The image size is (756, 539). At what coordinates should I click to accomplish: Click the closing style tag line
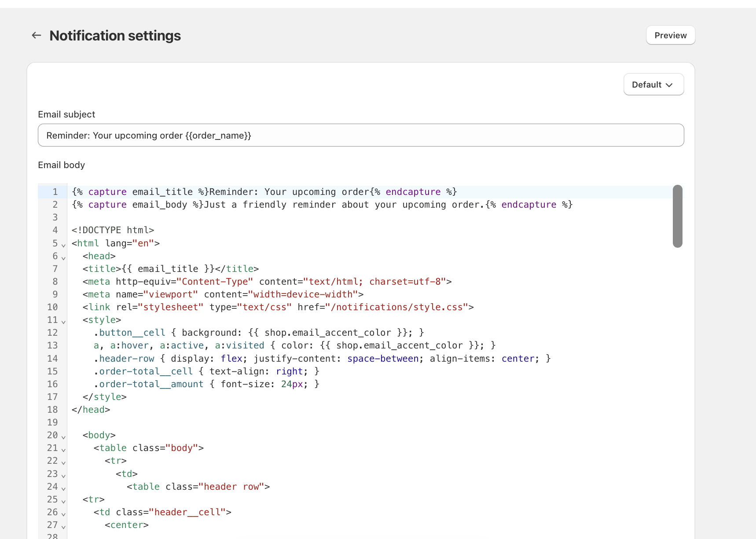point(105,397)
